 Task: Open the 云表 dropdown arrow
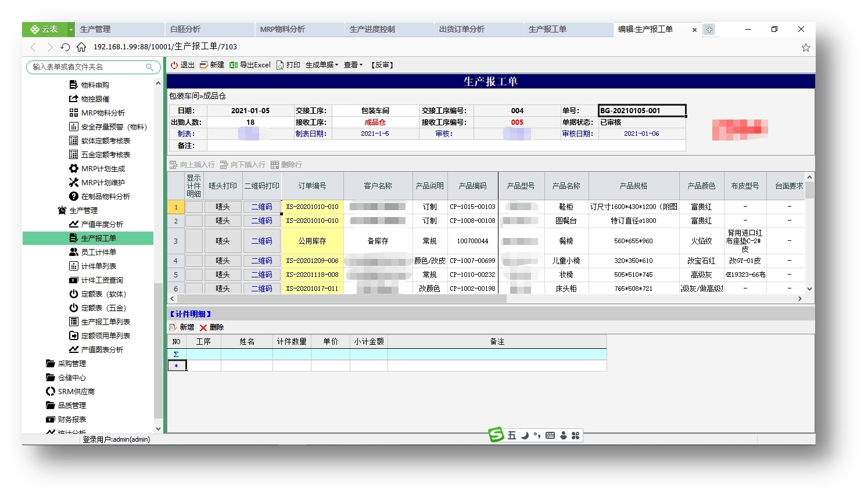click(71, 30)
